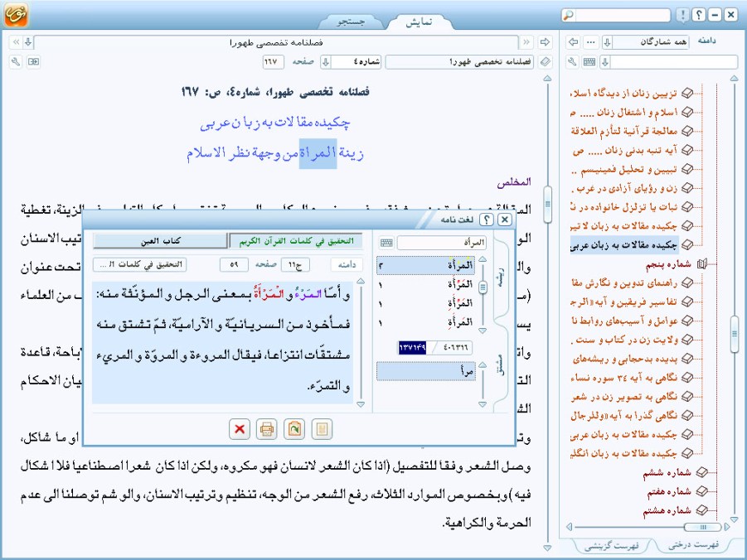Image resolution: width=747 pixels, height=560 pixels.
Task: Click the دامنه label in the sidebar toolbar
Action: pyautogui.click(x=706, y=41)
